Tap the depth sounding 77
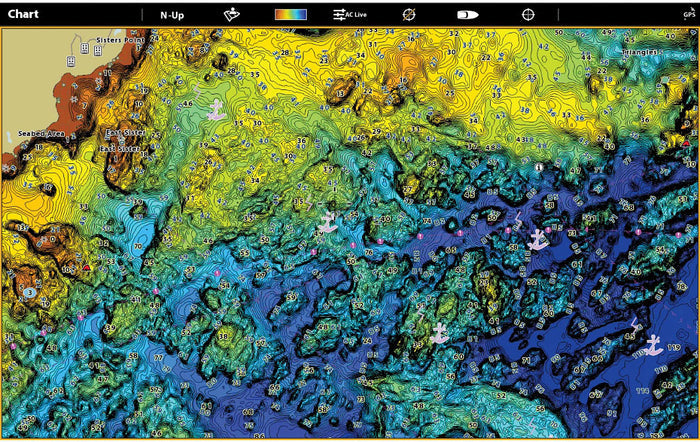This screenshot has width=700, height=442. coord(158,358)
